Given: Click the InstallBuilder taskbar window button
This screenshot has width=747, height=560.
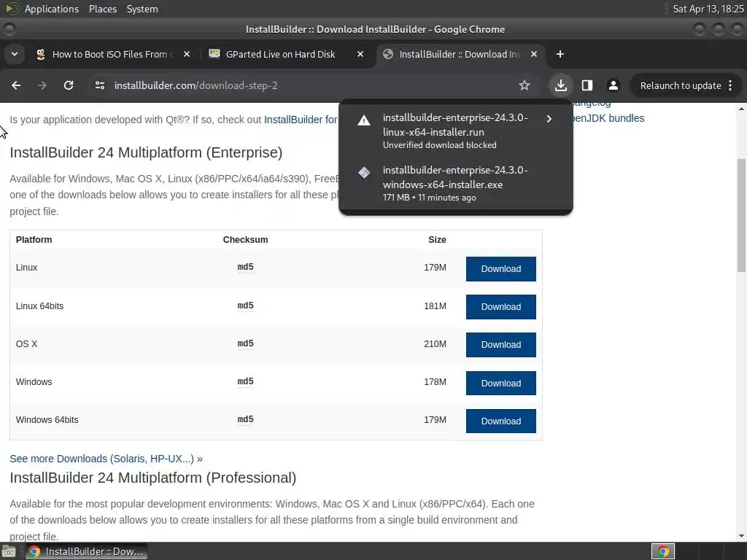Looking at the screenshot, I should [86, 551].
